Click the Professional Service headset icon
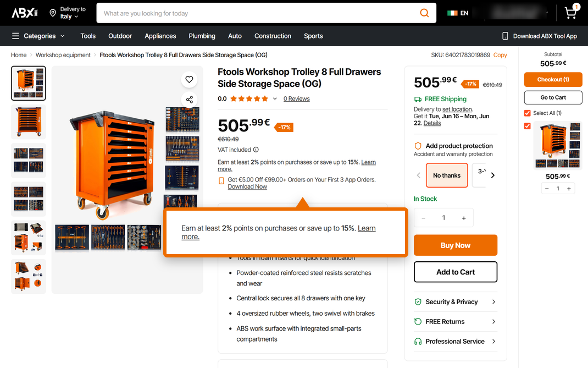Screen dimensions: 588x368 pyautogui.click(x=418, y=342)
